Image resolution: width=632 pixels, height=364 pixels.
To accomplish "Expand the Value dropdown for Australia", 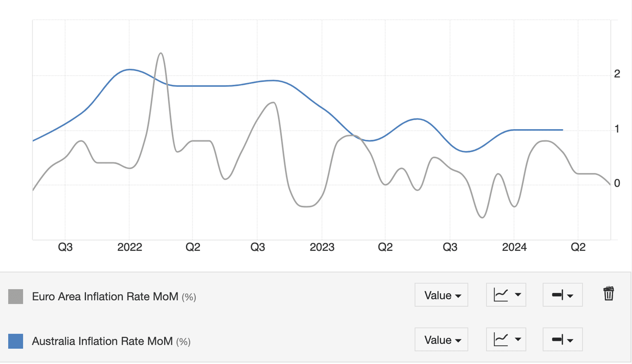I will tap(441, 340).
